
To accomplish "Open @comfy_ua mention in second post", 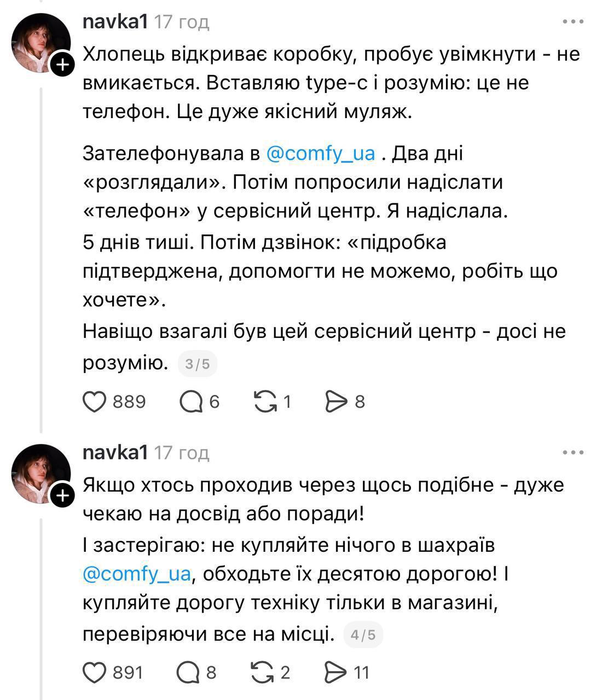I will coord(137,574).
